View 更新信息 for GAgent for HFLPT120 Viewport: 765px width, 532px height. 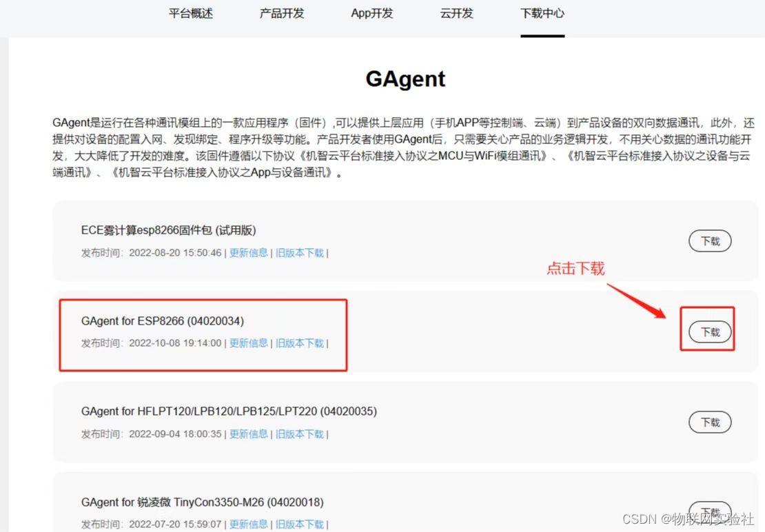point(248,434)
